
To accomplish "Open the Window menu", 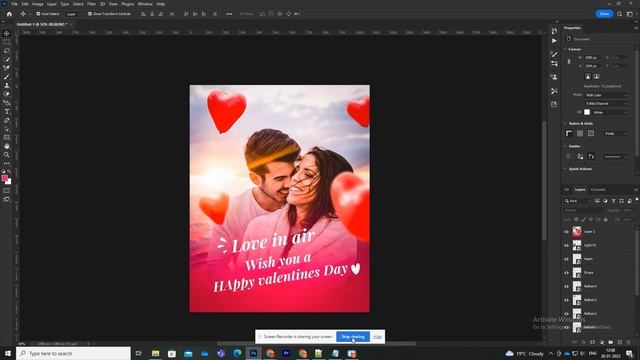I will pyautogui.click(x=145, y=4).
